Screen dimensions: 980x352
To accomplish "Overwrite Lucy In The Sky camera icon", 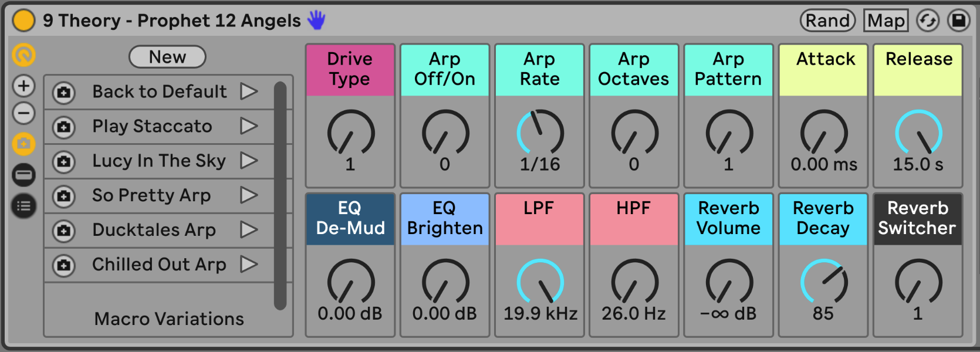I will pos(64,161).
